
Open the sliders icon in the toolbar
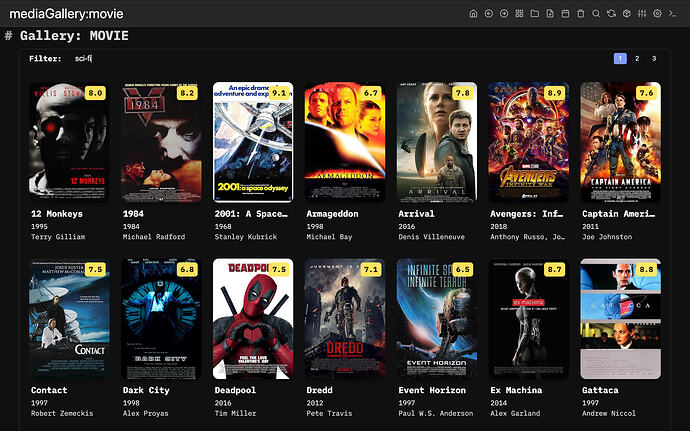point(642,13)
